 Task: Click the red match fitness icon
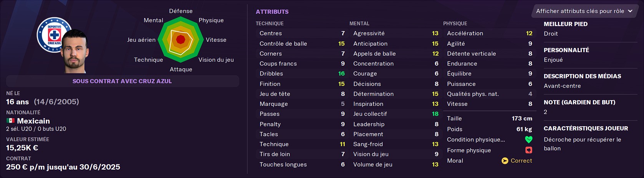(528, 150)
